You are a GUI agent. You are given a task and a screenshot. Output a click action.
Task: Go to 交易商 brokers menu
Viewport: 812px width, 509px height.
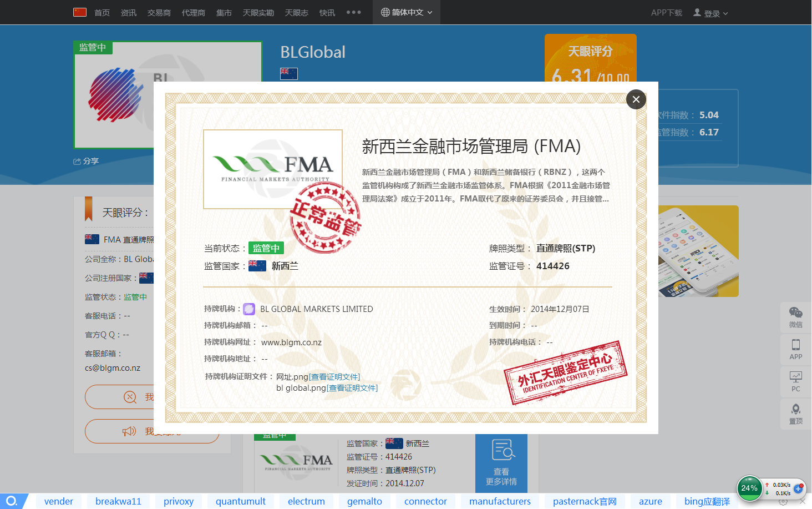pyautogui.click(x=159, y=13)
